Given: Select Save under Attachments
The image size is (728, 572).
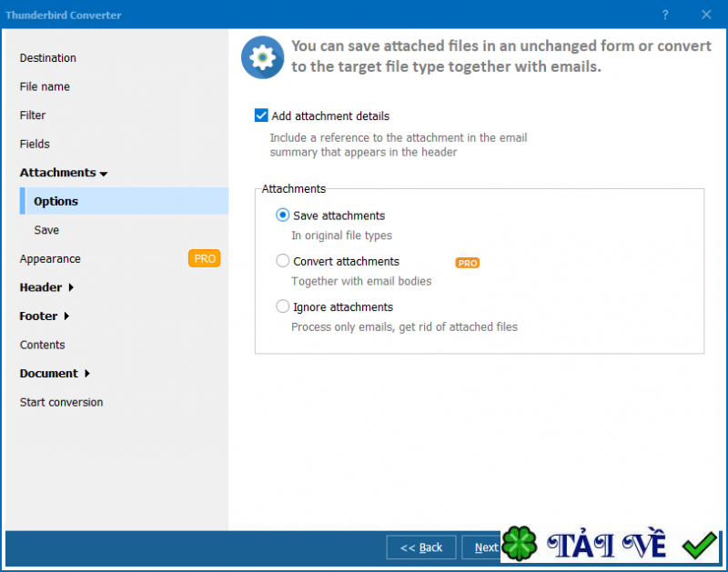Looking at the screenshot, I should coord(45,229).
